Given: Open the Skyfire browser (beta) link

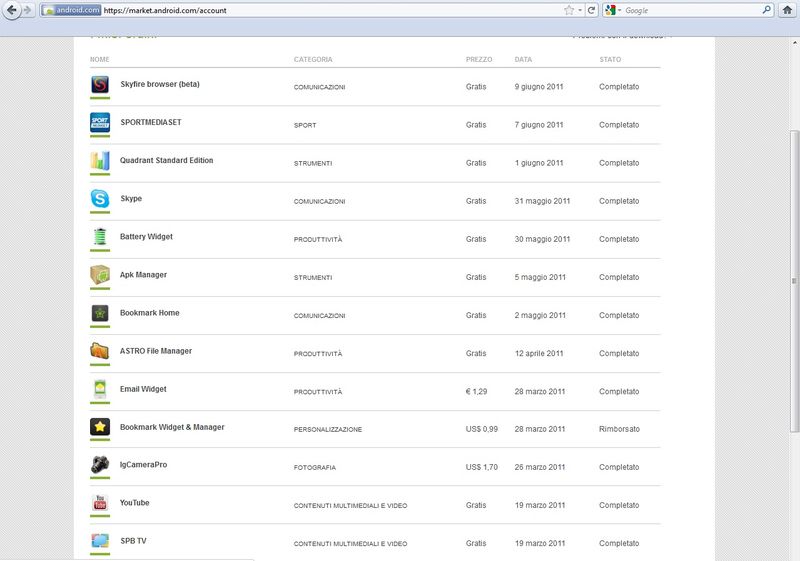Looking at the screenshot, I should (x=160, y=84).
